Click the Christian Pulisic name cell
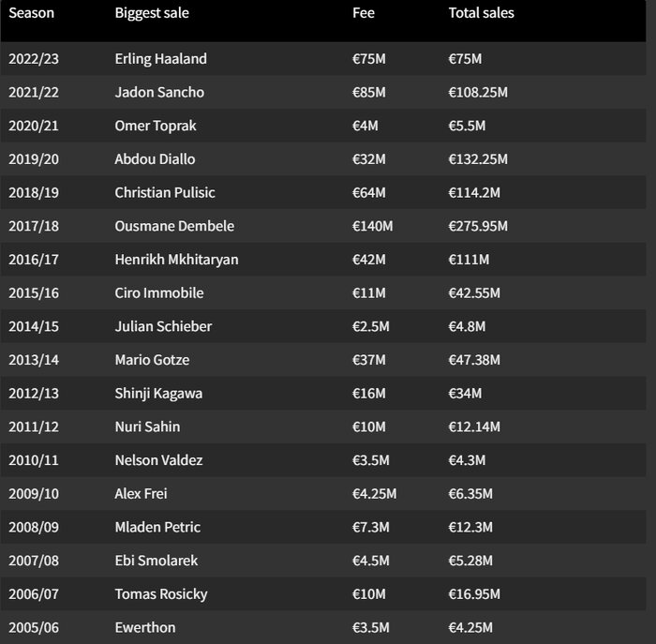The width and height of the screenshot is (656, 644). (165, 193)
